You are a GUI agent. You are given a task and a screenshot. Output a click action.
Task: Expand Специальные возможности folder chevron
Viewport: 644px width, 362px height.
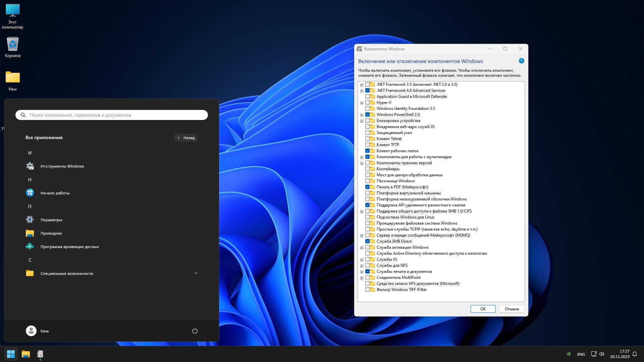tap(196, 273)
